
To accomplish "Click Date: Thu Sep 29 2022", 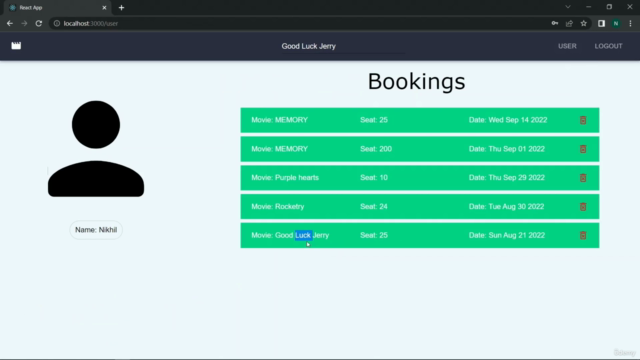I will coord(507,178).
